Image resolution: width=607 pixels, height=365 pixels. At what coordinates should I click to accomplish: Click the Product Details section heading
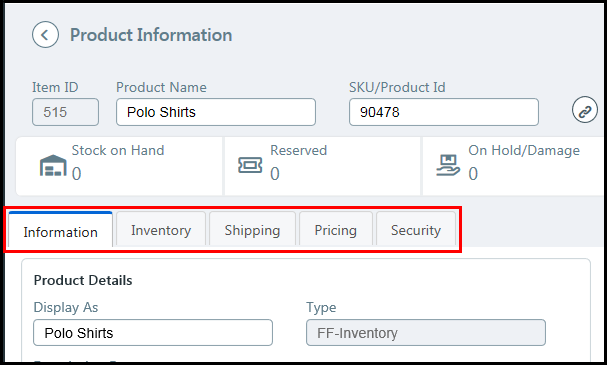(x=83, y=280)
